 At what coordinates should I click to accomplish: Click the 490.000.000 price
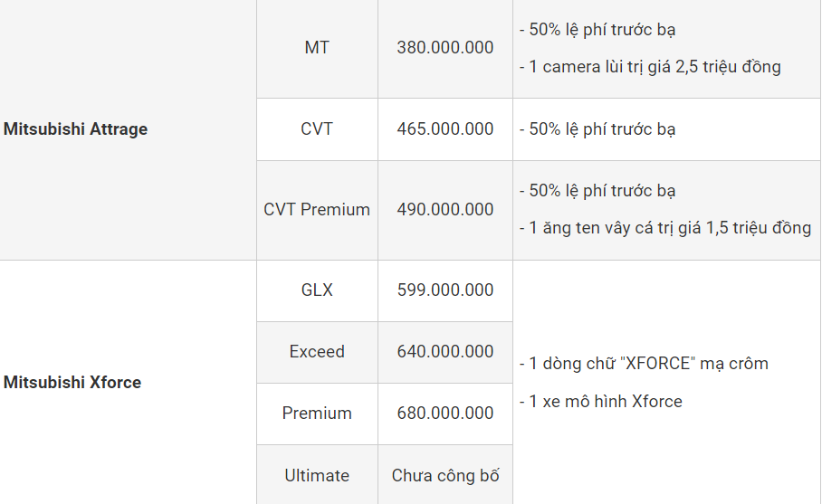pos(445,210)
